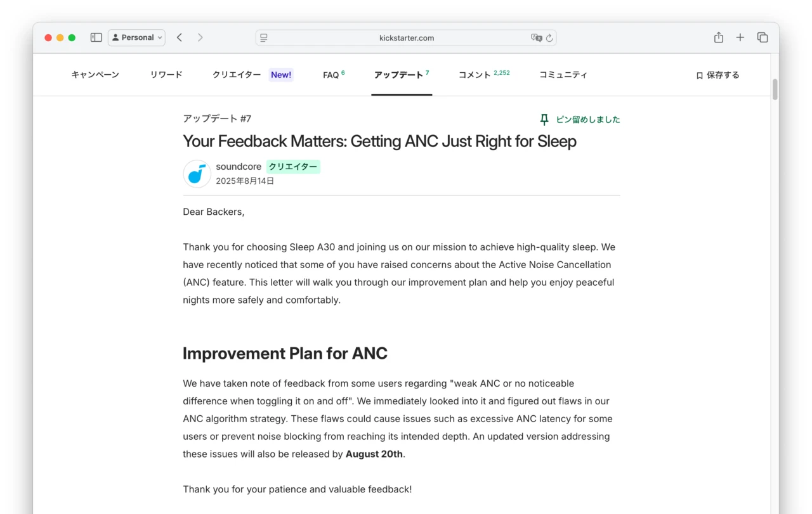Navigate back using the back arrow
Viewport: 812px width, 514px height.
tap(180, 37)
